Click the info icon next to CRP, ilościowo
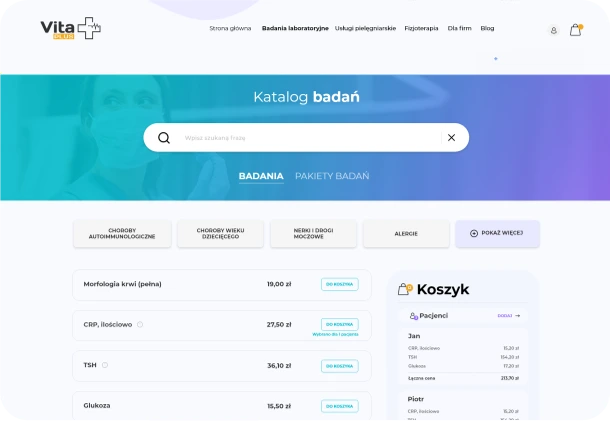Viewport: 610px width, 421px height. [140, 325]
